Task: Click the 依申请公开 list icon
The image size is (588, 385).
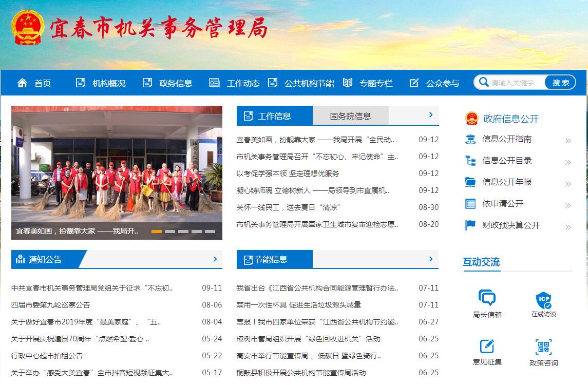Action: coord(470,204)
